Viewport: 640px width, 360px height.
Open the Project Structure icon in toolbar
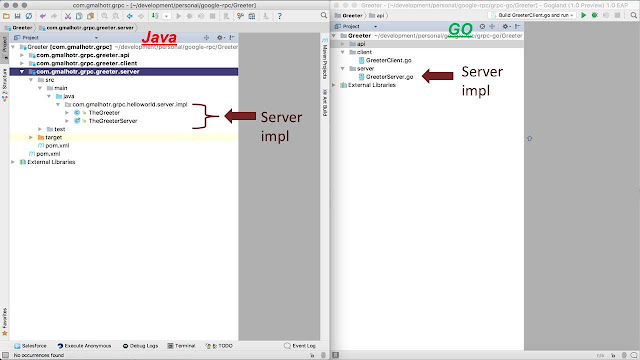[x=252, y=16]
